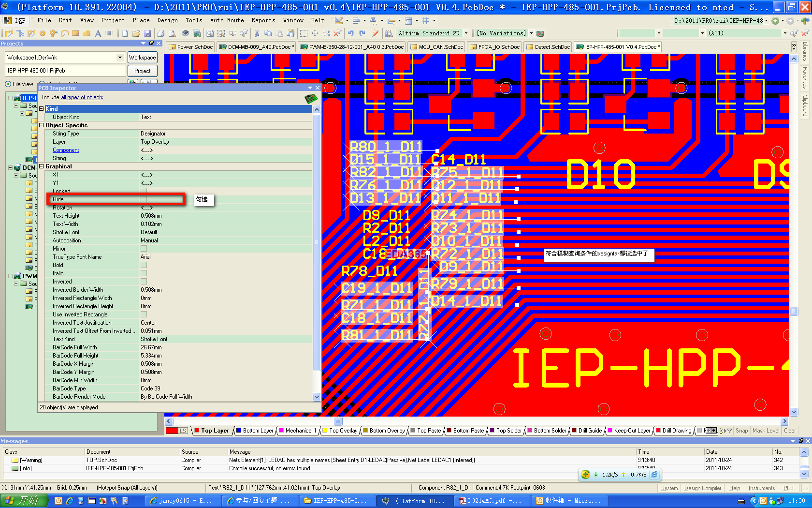Screen dimensions: 812x508
Task: Open the Design Compiler panel button
Action: pyautogui.click(x=703, y=488)
